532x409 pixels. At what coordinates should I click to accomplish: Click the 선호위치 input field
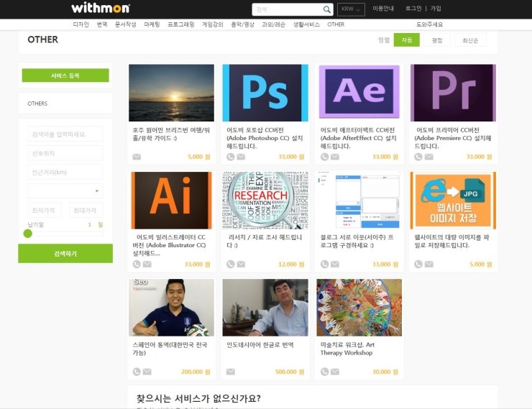pyautogui.click(x=65, y=153)
